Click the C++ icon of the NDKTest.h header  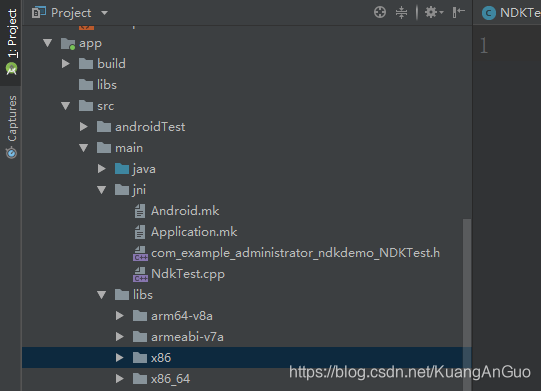coord(140,253)
